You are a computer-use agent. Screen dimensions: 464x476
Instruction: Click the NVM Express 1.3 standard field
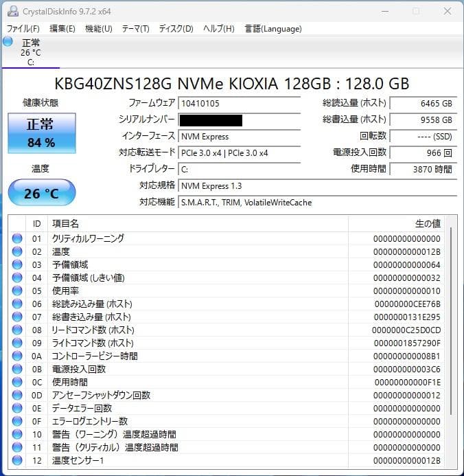[318, 185]
